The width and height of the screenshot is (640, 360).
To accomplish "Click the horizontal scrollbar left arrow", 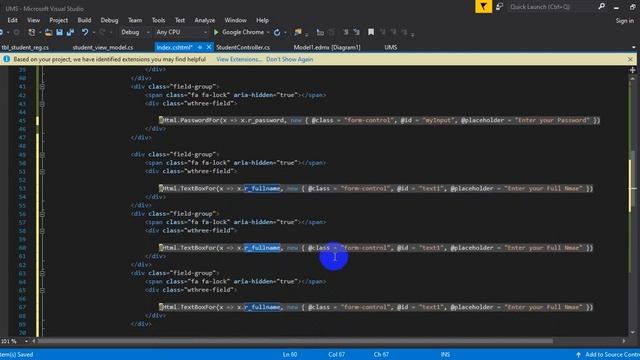I will coord(34,341).
